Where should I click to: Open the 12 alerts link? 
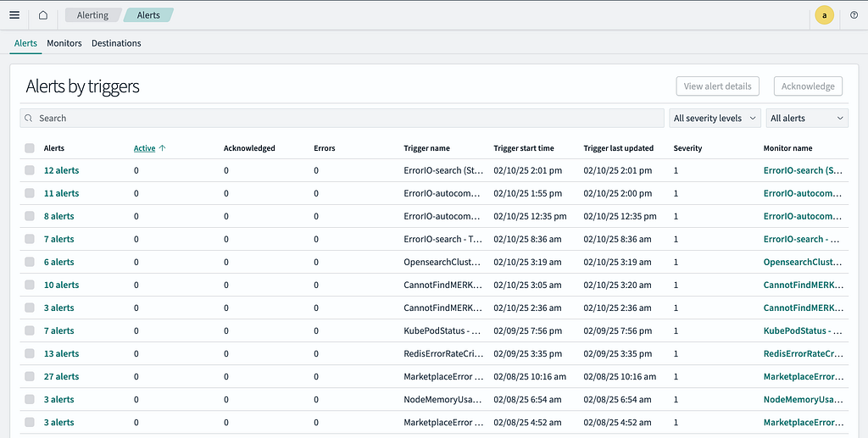click(x=61, y=170)
